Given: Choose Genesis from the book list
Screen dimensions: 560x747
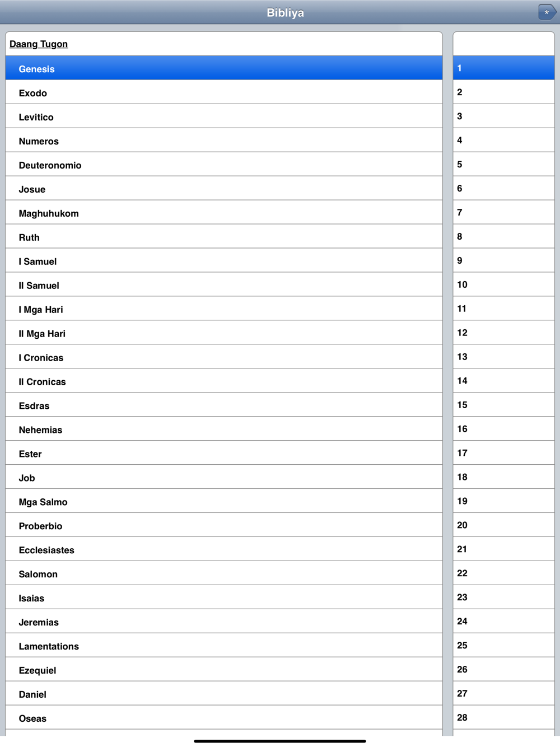Looking at the screenshot, I should (224, 68).
